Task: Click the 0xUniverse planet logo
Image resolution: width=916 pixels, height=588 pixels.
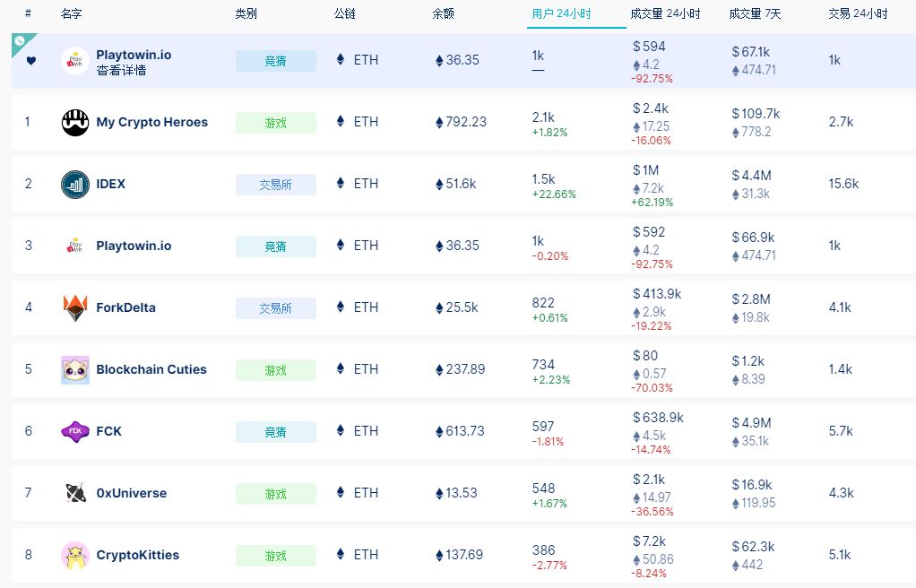Action: 75,493
